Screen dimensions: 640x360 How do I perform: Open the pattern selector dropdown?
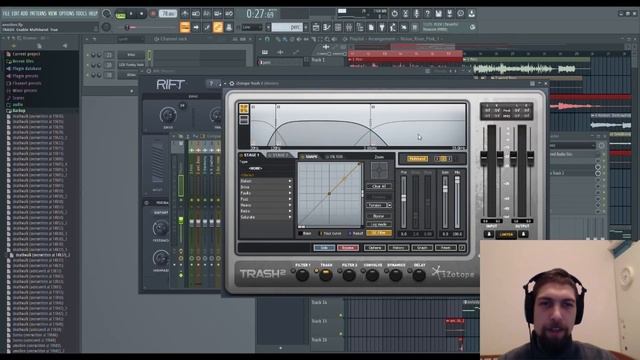tap(287, 27)
